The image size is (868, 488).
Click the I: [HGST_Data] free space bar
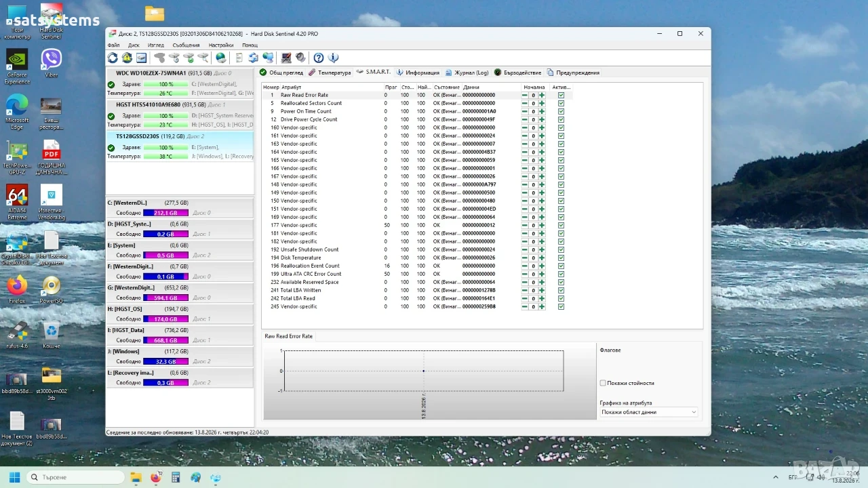pyautogui.click(x=165, y=340)
